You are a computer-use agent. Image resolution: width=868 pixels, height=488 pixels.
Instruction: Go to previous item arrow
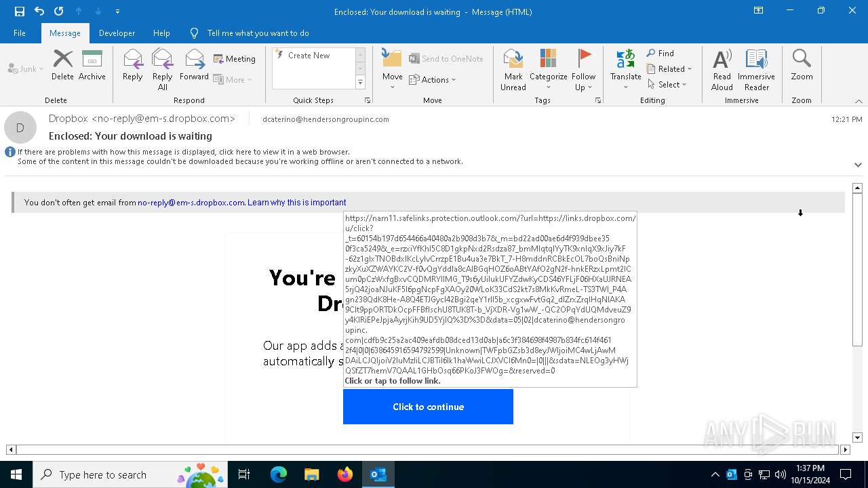(79, 12)
